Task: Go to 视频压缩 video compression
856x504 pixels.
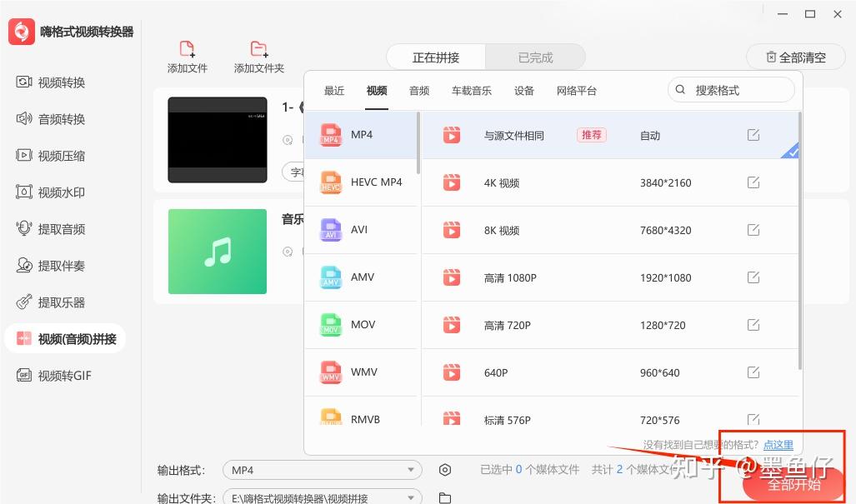Action: coord(51,156)
